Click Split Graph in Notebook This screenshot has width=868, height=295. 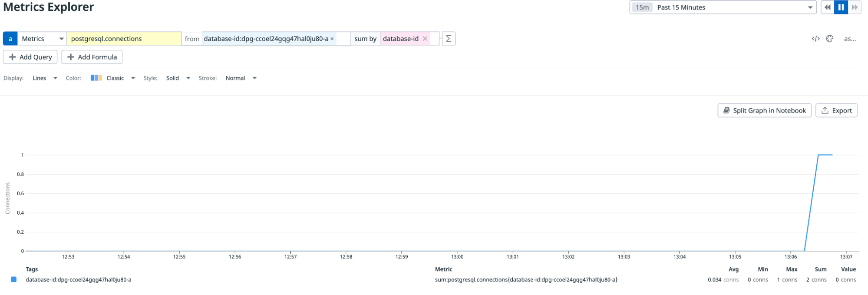764,110
